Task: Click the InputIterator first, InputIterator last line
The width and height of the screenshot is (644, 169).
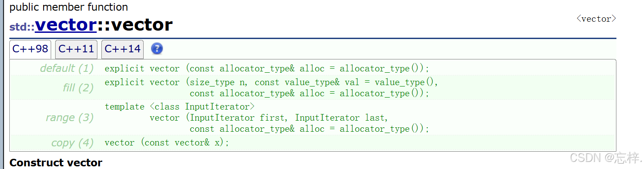Action: click(270, 118)
